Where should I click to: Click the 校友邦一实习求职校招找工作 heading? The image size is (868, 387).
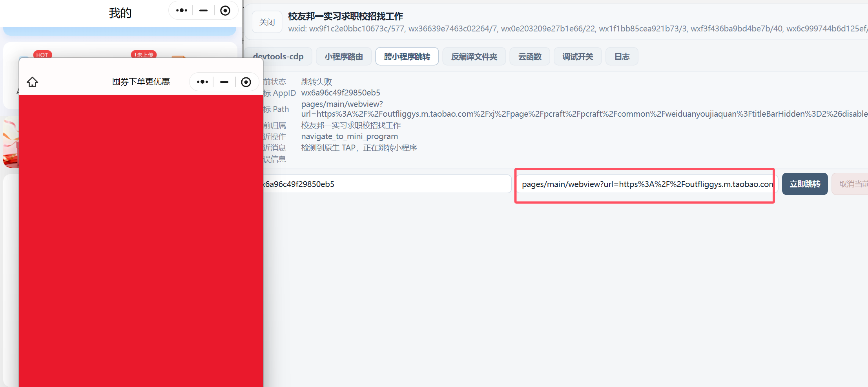coord(346,16)
